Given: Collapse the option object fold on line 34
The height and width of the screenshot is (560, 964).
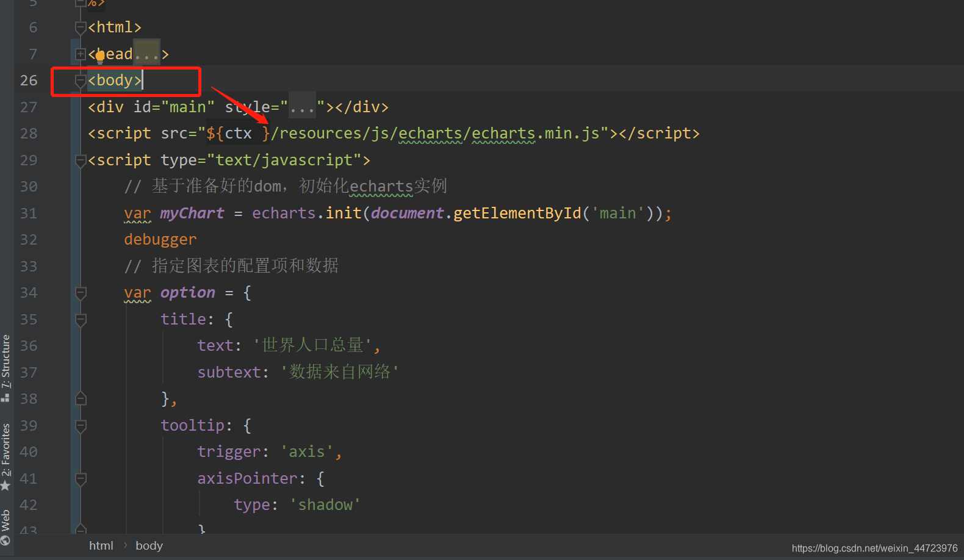Looking at the screenshot, I should tap(81, 293).
